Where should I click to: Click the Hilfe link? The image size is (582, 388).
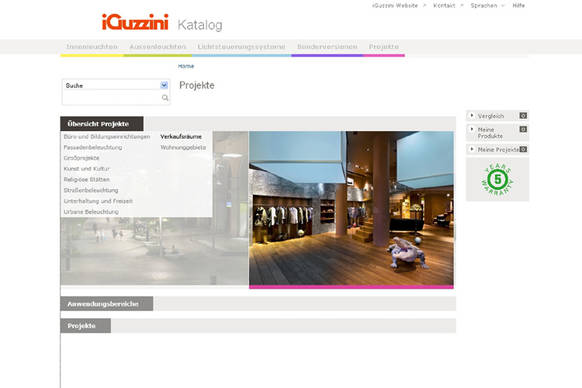pyautogui.click(x=519, y=6)
